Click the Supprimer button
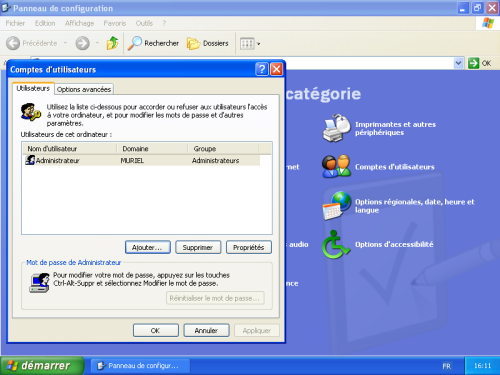 coord(198,247)
